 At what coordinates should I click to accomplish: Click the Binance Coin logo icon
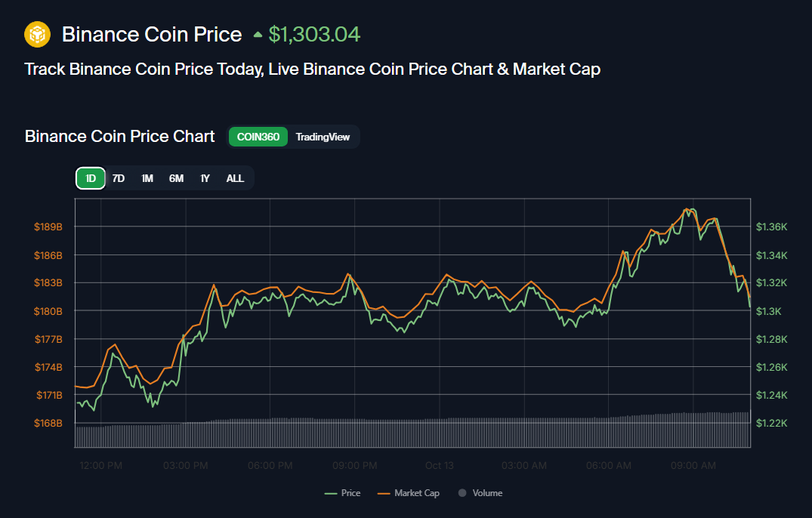tap(37, 34)
